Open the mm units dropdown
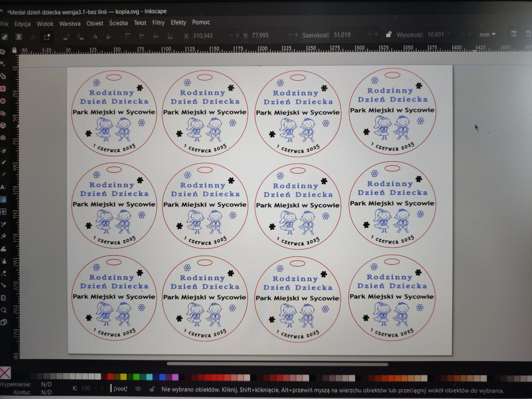 (487, 35)
